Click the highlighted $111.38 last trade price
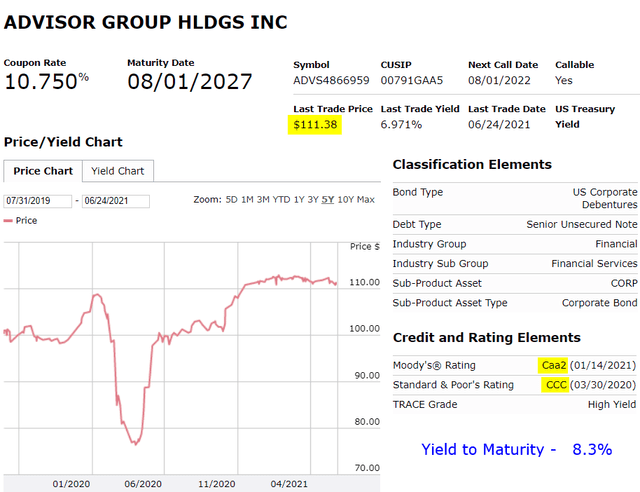Screen dimensions: 640x492 tap(315, 125)
